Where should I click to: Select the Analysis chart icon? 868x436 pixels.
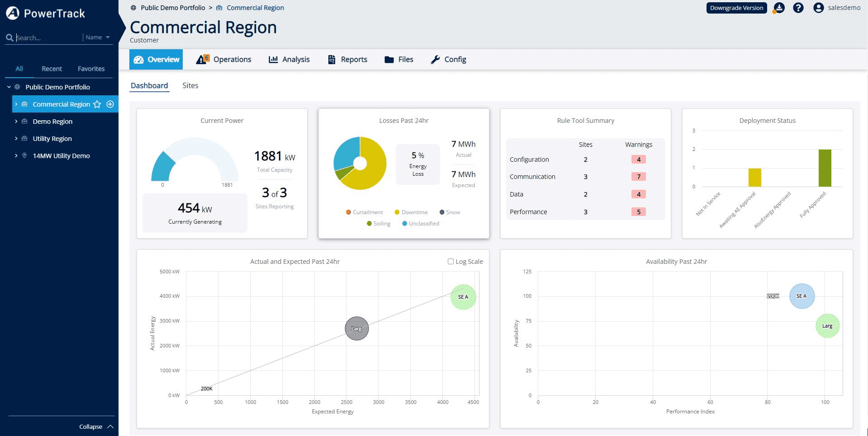[273, 59]
